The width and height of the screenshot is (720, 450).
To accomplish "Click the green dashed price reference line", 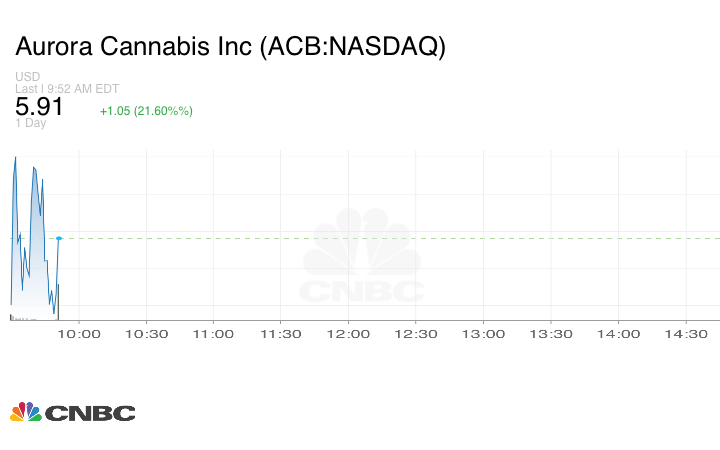I will (x=400, y=238).
